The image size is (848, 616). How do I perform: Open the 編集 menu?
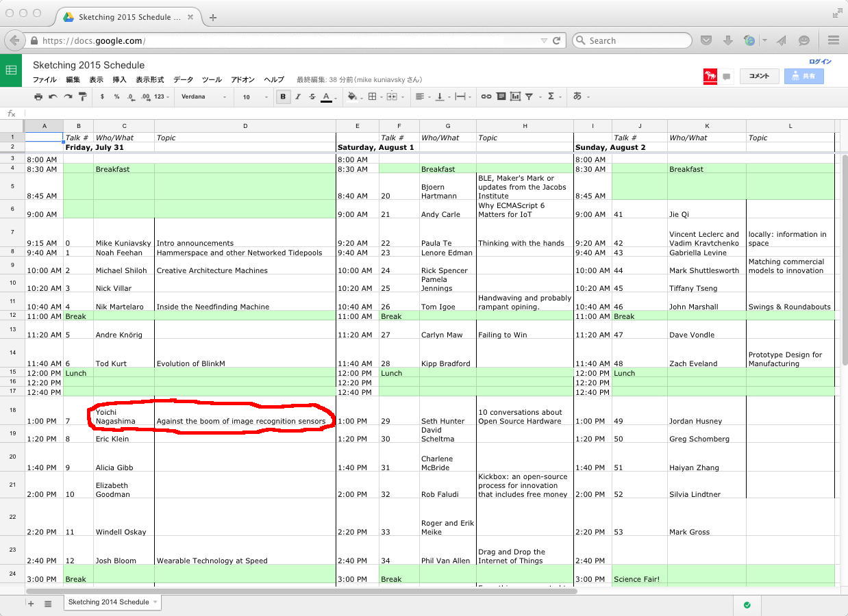point(73,80)
